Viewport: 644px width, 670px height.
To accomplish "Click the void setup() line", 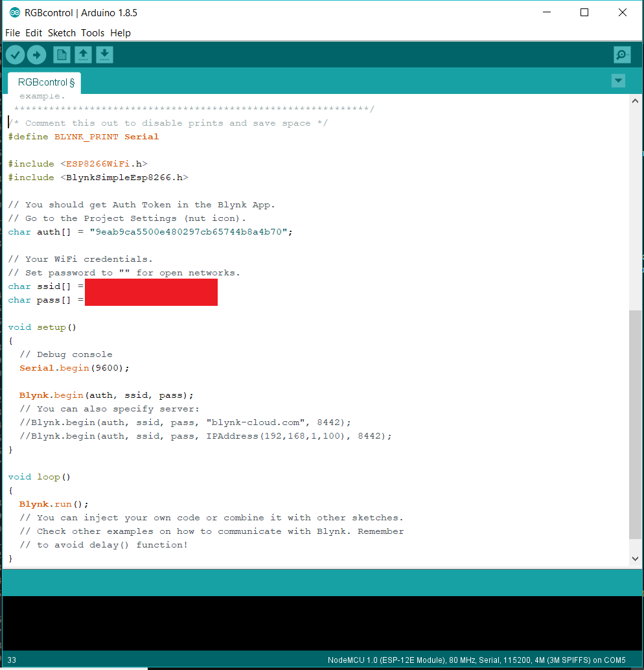I will pyautogui.click(x=42, y=327).
